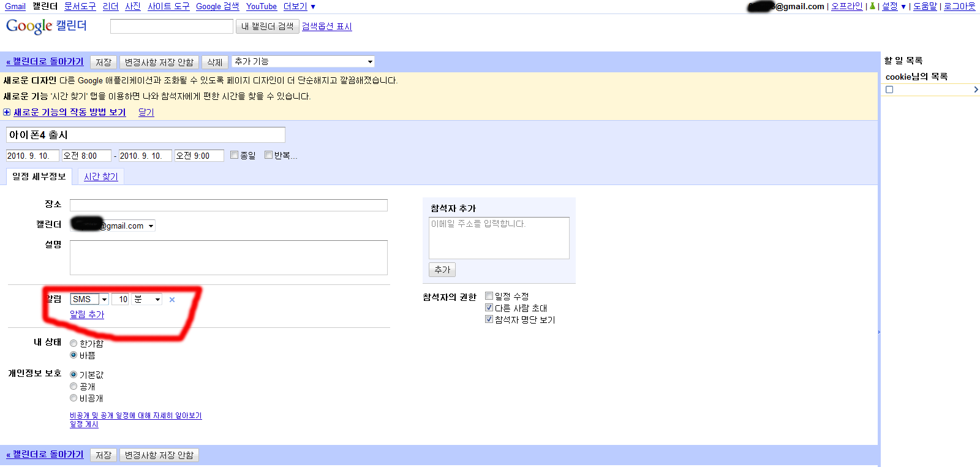Choose 비공개 privacy option
The width and height of the screenshot is (980, 467).
[73, 398]
